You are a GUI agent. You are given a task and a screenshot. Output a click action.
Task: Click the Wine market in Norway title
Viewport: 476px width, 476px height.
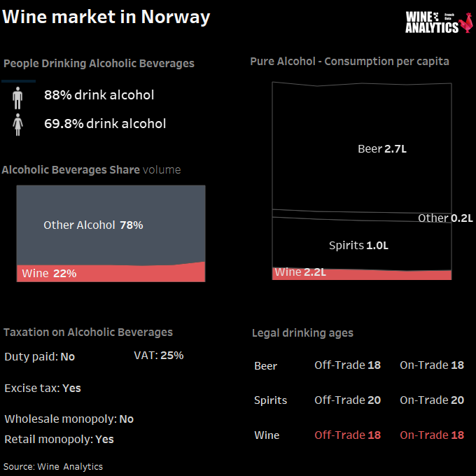click(x=106, y=17)
